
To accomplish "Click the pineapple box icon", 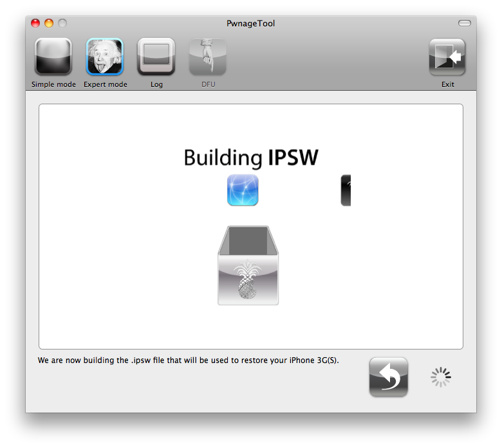I will click(248, 265).
